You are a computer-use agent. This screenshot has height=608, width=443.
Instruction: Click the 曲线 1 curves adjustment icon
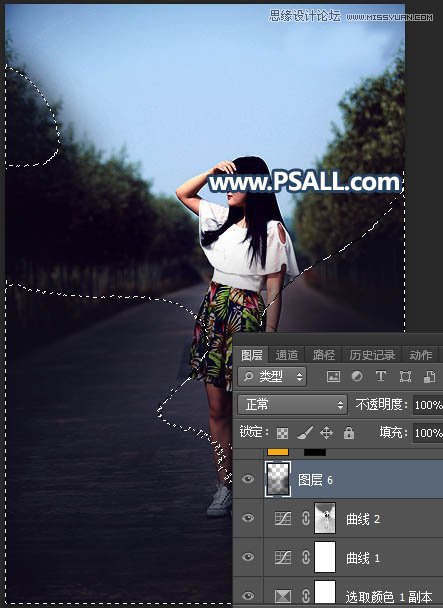pyautogui.click(x=283, y=557)
